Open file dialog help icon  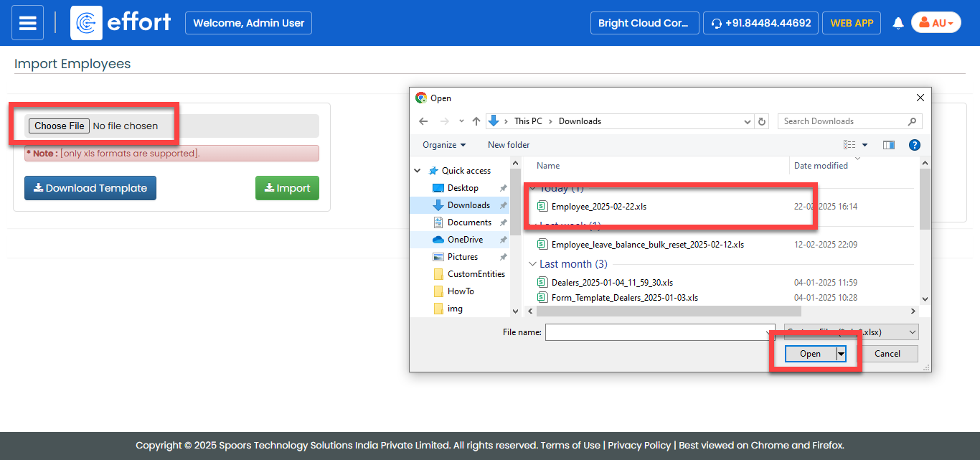tap(914, 145)
